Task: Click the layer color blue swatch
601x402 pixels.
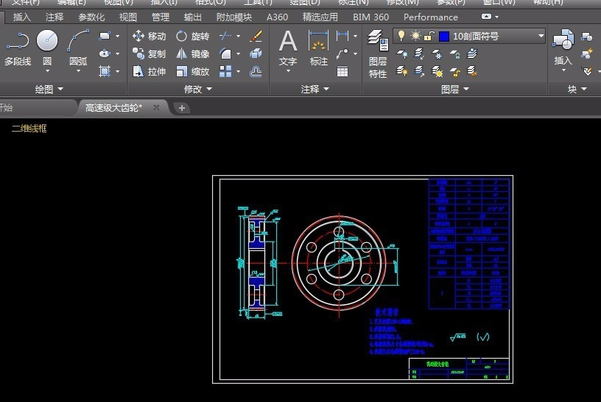Action: coord(444,36)
